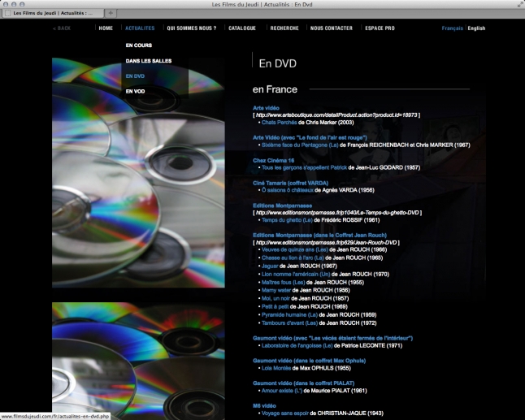
Task: Click the Back link at top left
Action: [62, 28]
